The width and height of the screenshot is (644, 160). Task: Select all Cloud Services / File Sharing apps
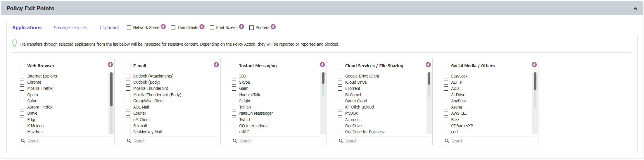click(x=340, y=66)
